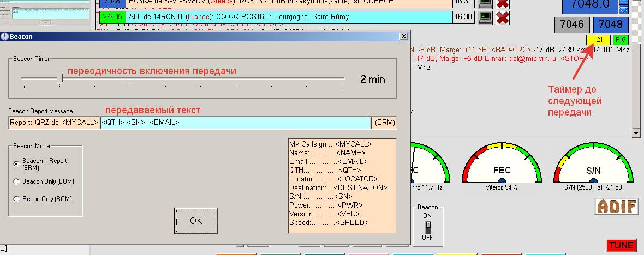Image resolution: width=644 pixels, height=255 pixels.
Task: Select the 7046 frequency button
Action: [x=571, y=25]
